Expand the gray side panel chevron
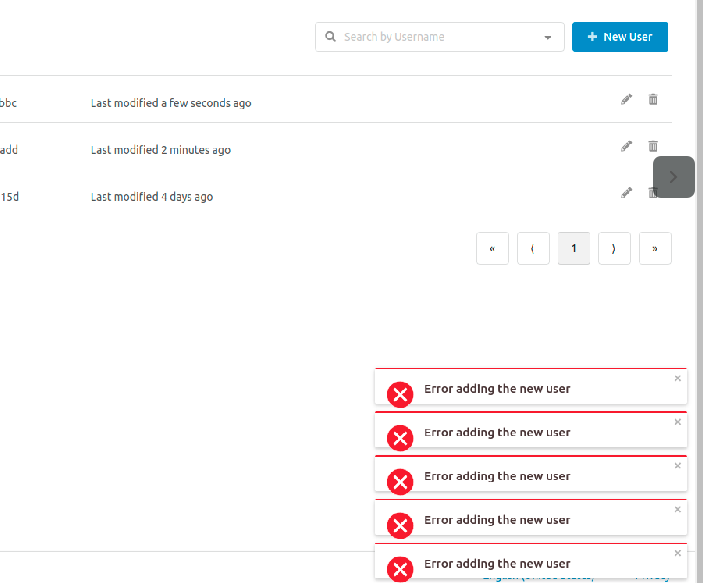The height and width of the screenshot is (583, 703). click(673, 177)
